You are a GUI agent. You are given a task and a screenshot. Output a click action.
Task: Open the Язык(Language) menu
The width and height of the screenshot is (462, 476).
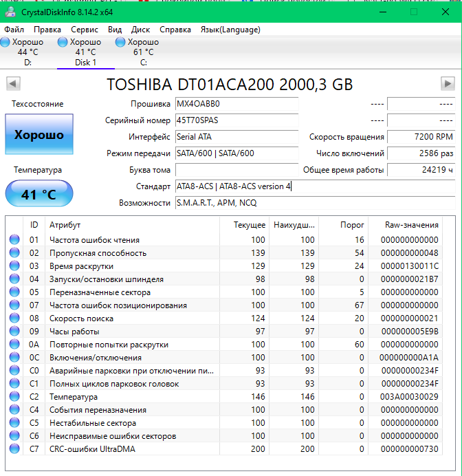click(230, 30)
